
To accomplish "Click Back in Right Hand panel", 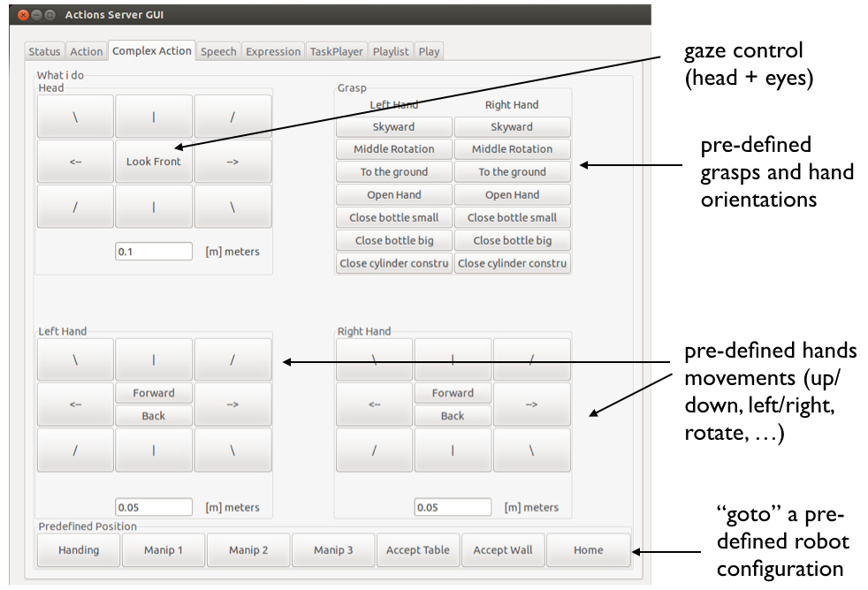I will (x=453, y=416).
